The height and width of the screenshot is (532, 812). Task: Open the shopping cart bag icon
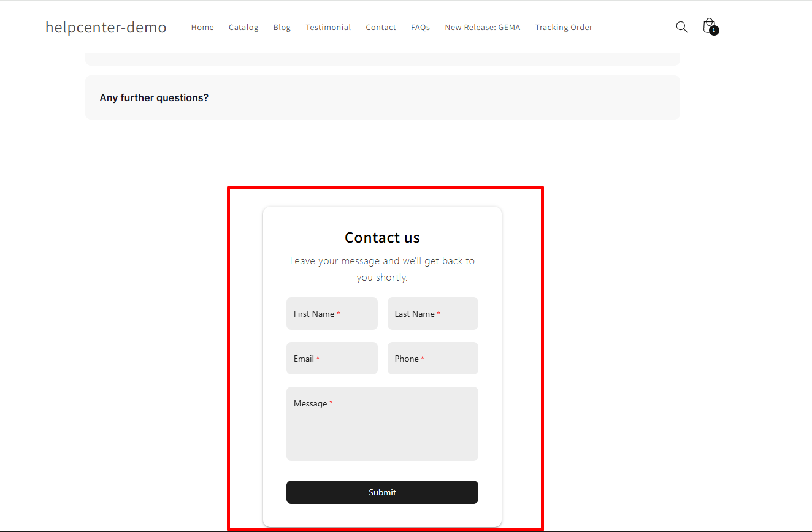[x=708, y=26]
